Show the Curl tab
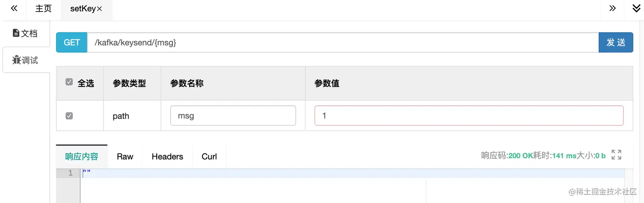 [x=209, y=157]
